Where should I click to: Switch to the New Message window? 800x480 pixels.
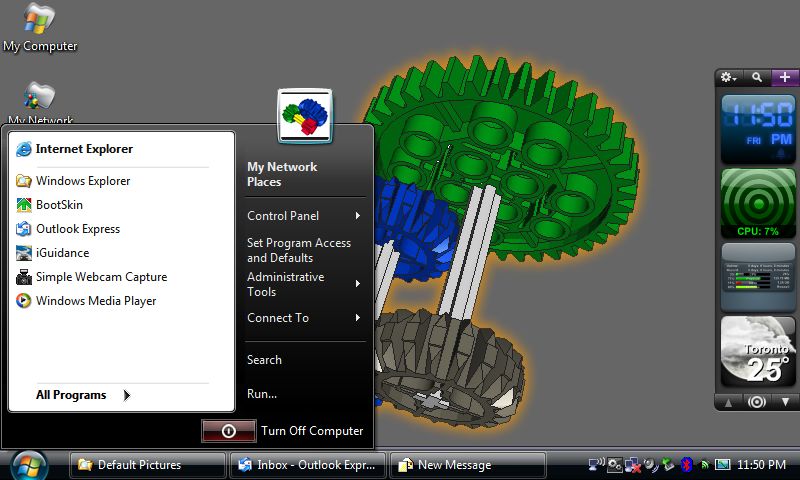point(468,465)
